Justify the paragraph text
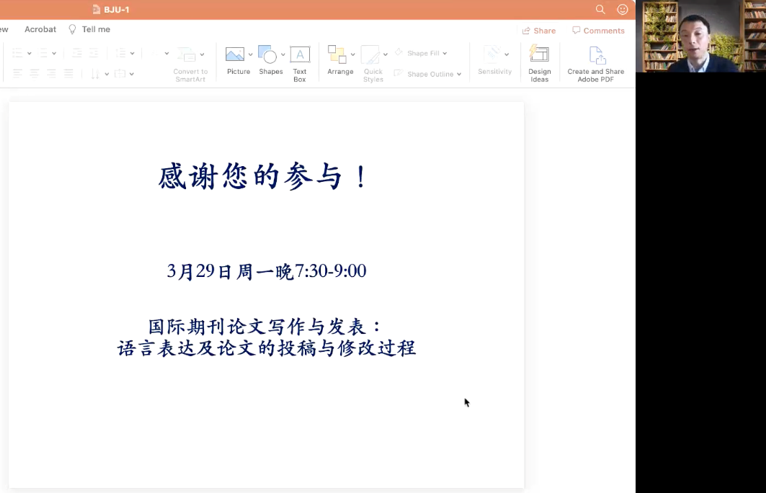This screenshot has width=766, height=494. click(68, 73)
